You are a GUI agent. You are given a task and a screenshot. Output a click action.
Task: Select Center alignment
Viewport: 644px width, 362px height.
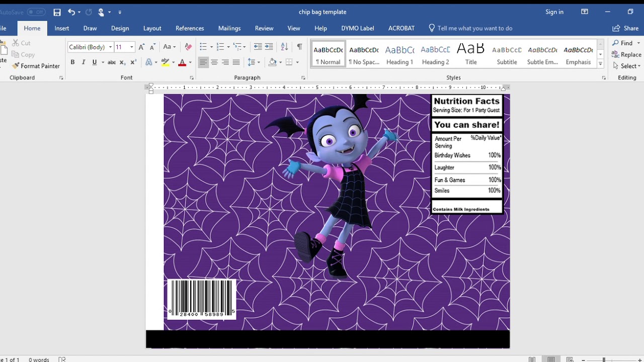[x=214, y=62]
